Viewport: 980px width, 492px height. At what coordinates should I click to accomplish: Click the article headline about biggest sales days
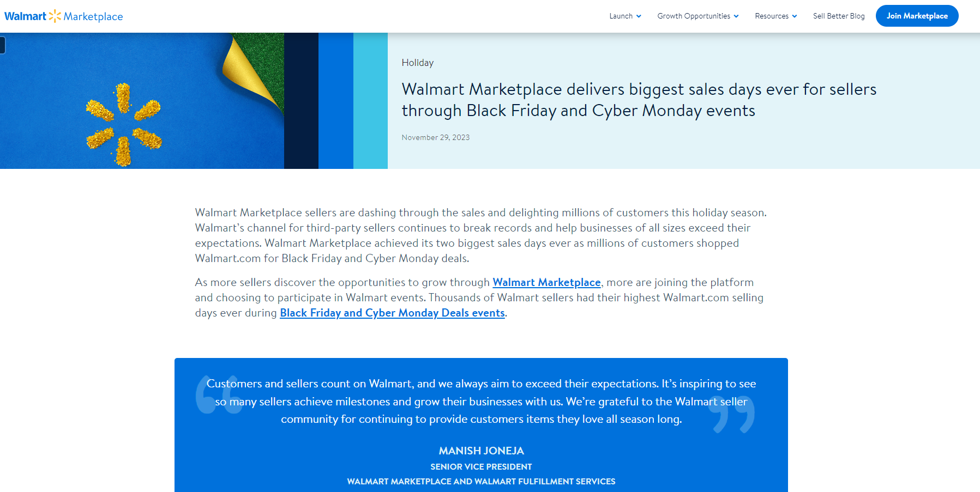[639, 100]
